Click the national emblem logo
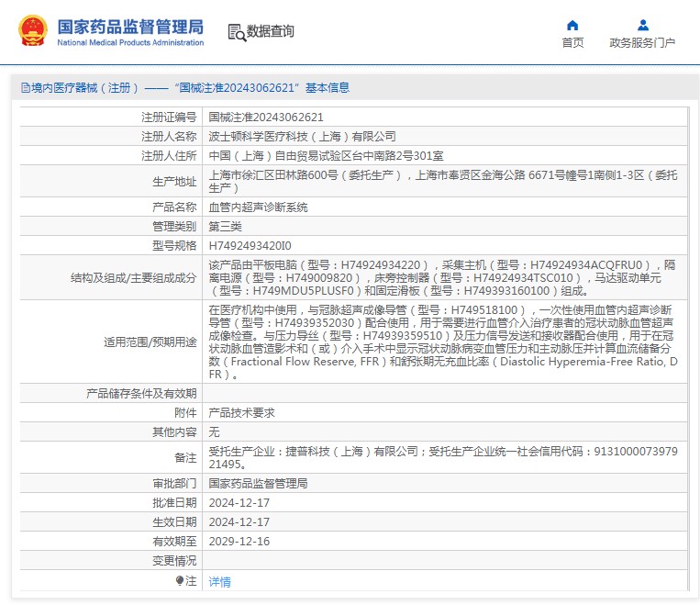 coord(34,31)
